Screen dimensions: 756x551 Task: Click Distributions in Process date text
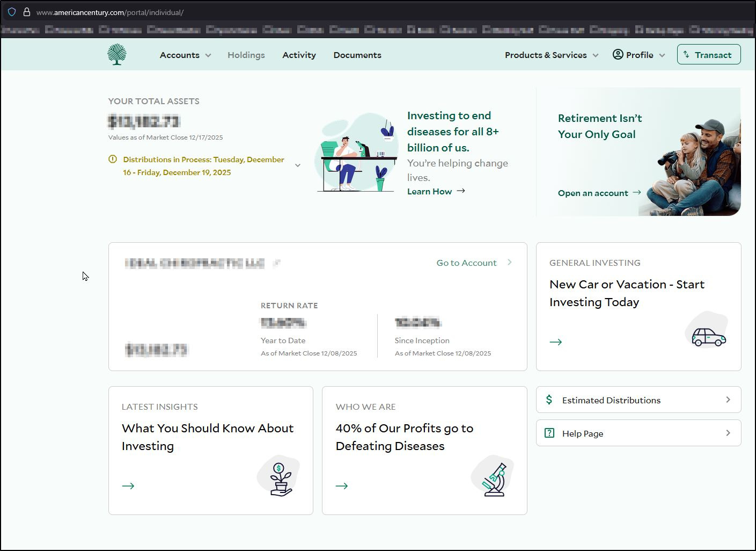203,166
